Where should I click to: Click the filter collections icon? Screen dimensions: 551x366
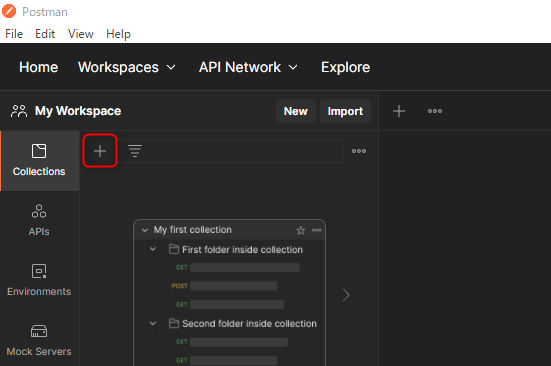tap(135, 151)
